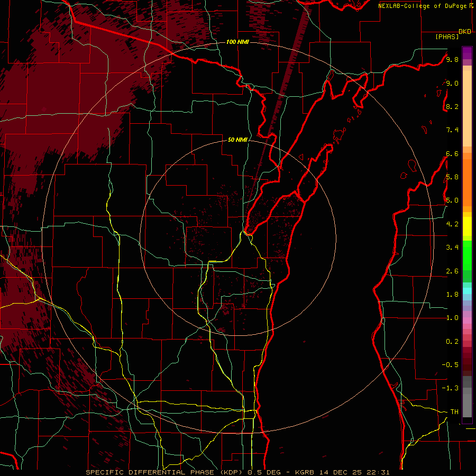Click the [PHAS] units label

coord(447,36)
